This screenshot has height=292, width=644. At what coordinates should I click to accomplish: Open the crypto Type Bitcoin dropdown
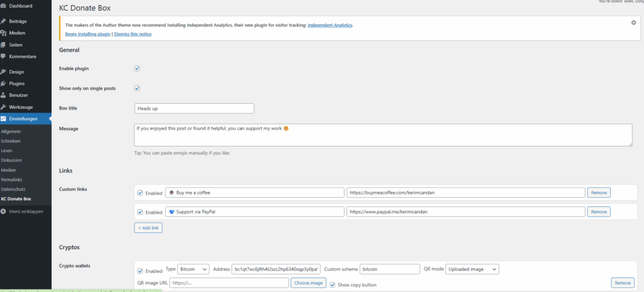(193, 269)
